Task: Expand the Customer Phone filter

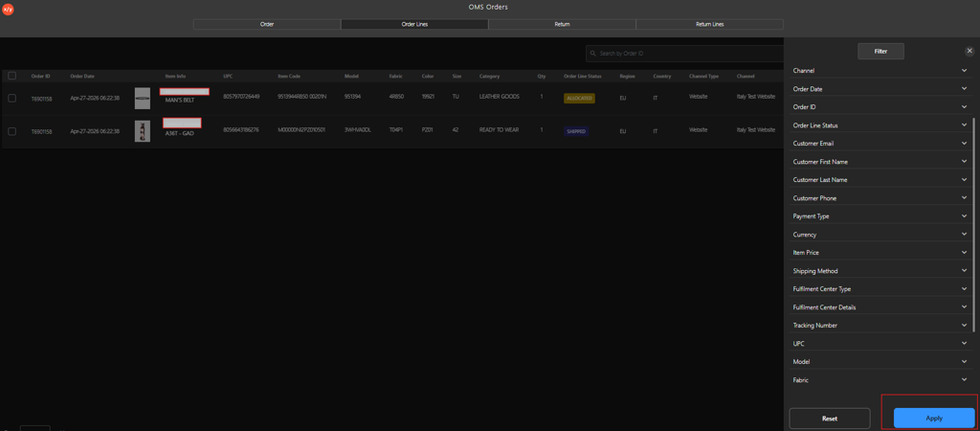Action: point(880,197)
